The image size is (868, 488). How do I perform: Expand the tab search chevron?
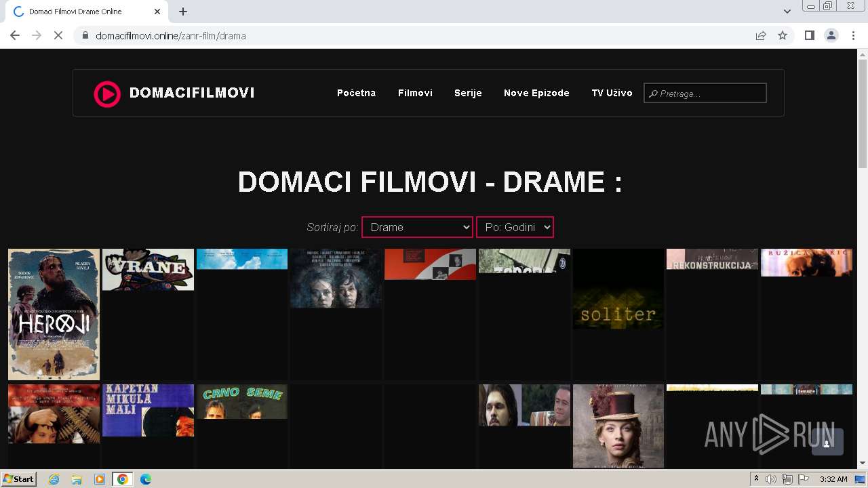[787, 12]
